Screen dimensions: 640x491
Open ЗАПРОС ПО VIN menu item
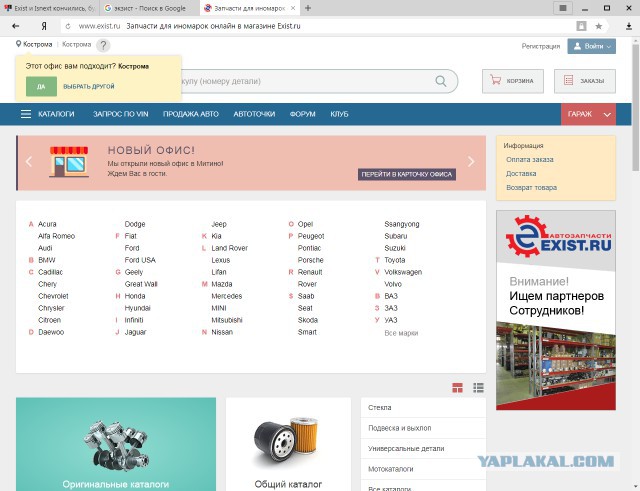[x=120, y=114]
